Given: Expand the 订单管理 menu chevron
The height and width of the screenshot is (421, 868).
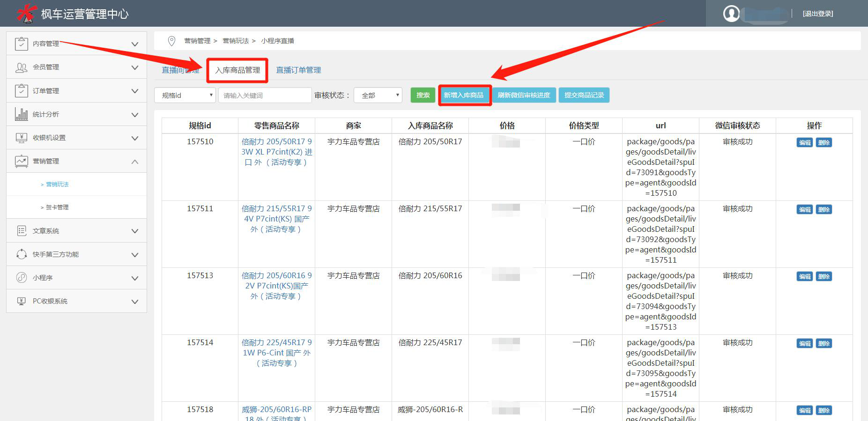Looking at the screenshot, I should point(135,91).
